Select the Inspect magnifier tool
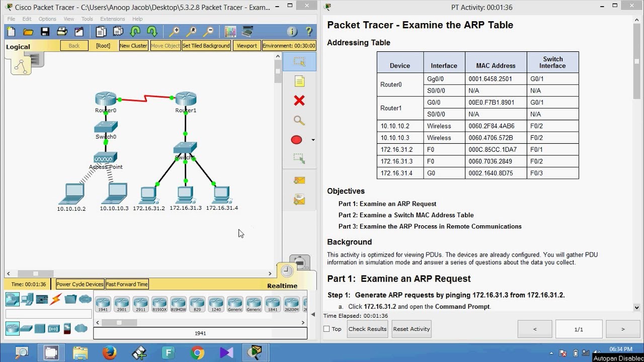Viewport: 644px width, 362px height. [299, 121]
